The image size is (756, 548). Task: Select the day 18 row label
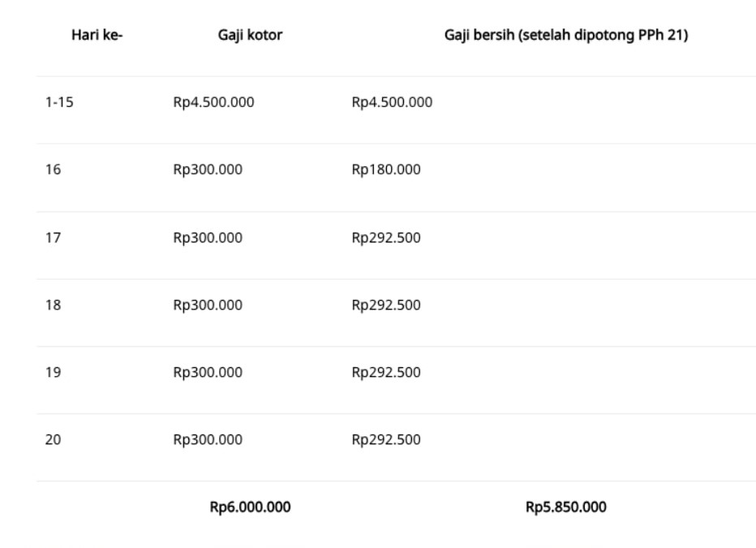(x=53, y=305)
